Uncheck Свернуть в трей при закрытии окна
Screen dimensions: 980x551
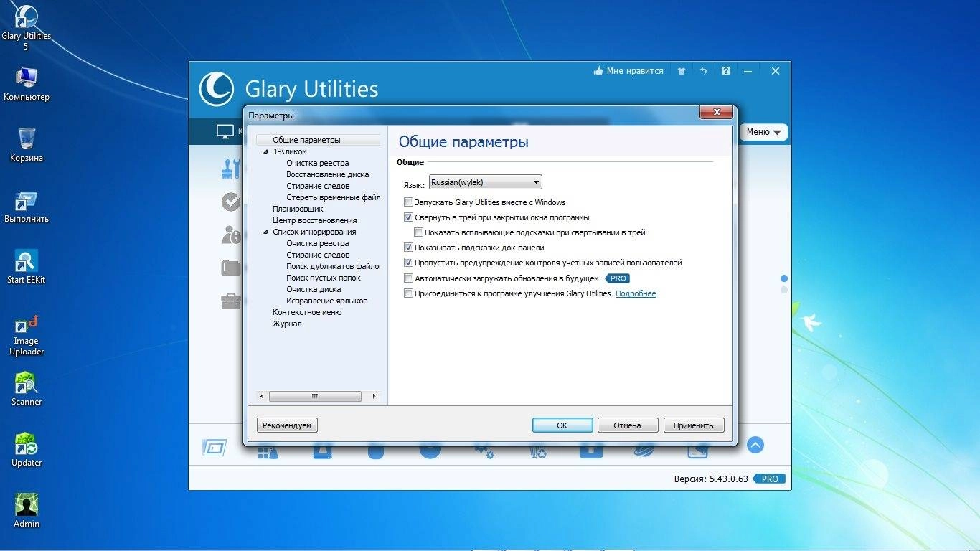pos(408,217)
